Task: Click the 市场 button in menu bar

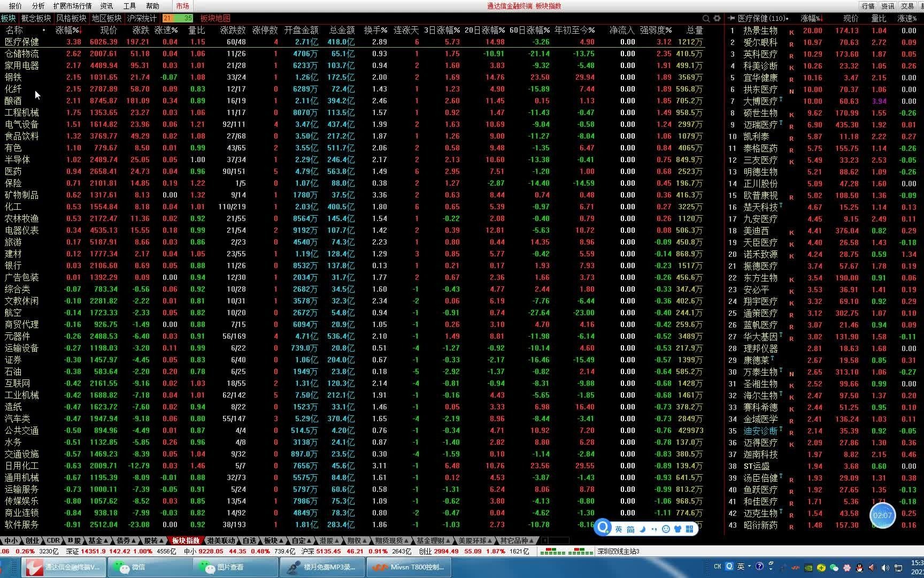Action: (x=182, y=6)
